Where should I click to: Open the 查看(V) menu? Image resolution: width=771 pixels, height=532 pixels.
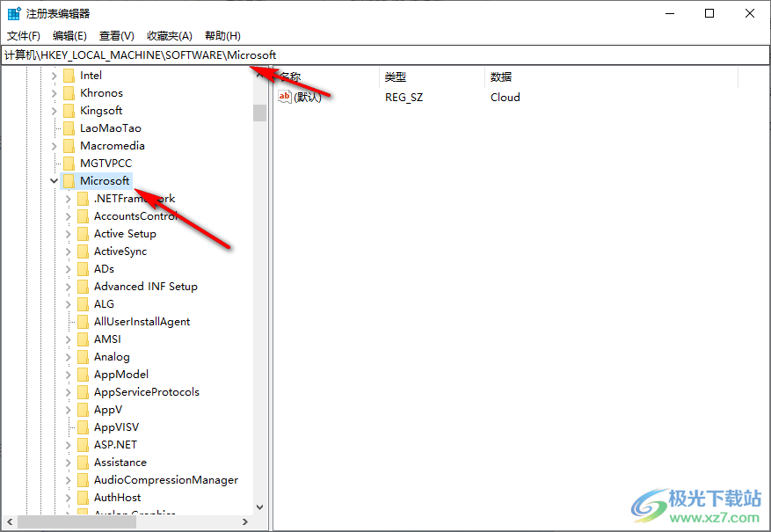[117, 35]
